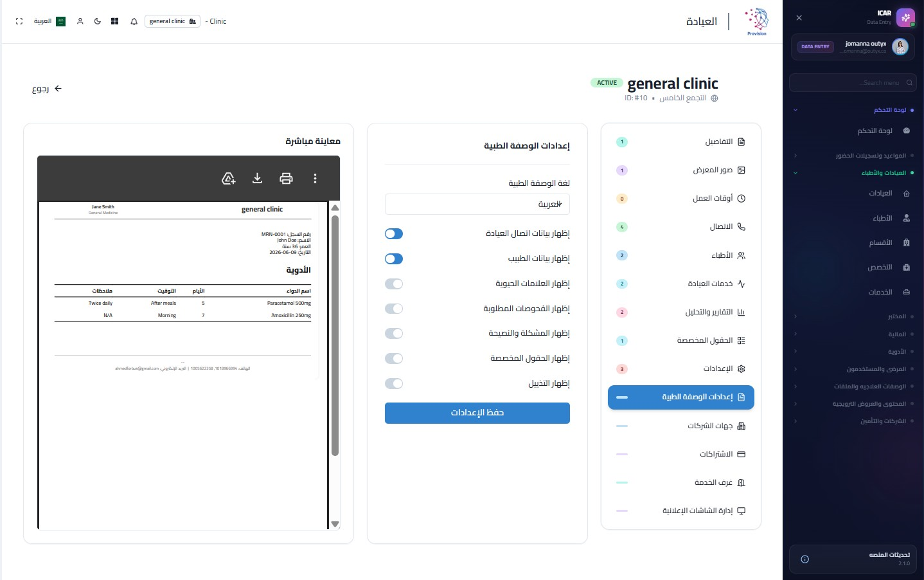
Task: Open العيادات in the sidebar
Action: click(853, 194)
